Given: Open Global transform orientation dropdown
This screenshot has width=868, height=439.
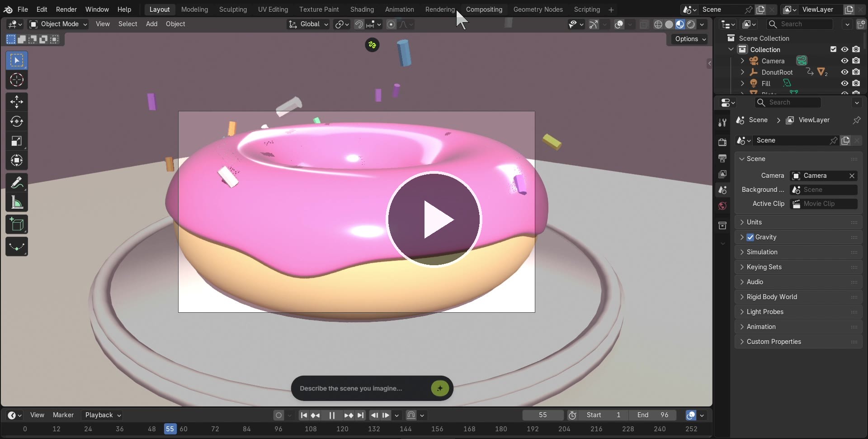Looking at the screenshot, I should 308,24.
